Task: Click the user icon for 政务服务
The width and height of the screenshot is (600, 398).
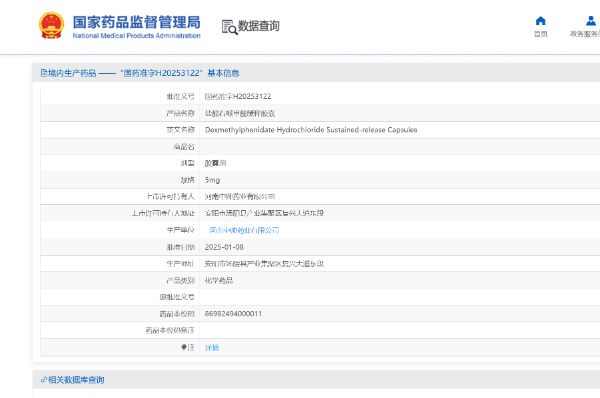Action: [x=591, y=21]
